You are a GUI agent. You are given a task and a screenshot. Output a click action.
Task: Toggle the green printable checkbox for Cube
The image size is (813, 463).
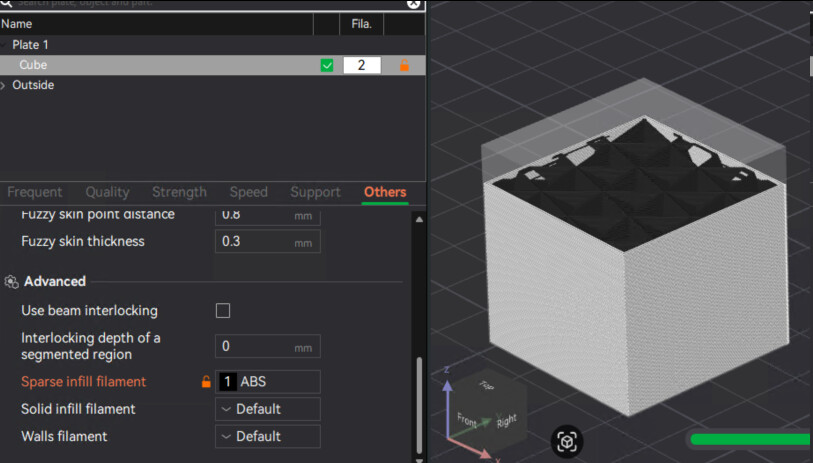tap(327, 65)
